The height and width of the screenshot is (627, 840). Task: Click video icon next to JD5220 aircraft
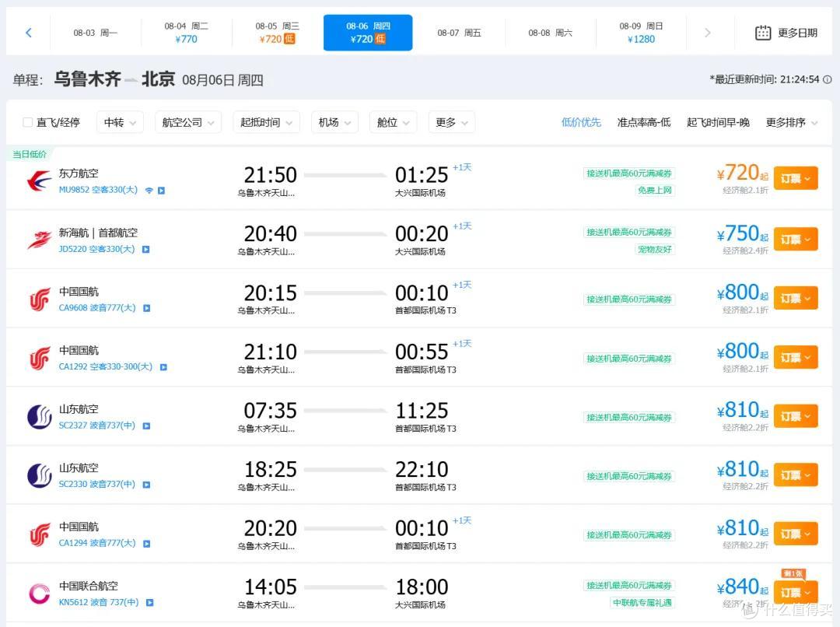pos(145,249)
